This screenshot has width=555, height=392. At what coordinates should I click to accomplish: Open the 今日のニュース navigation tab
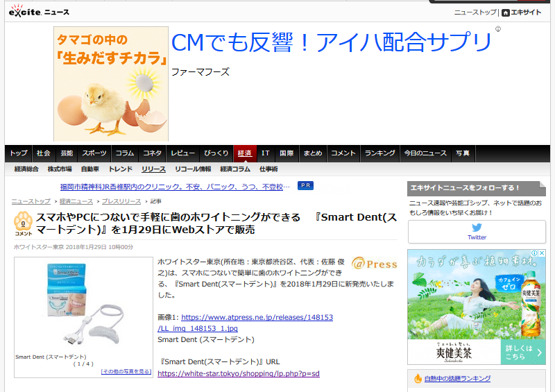tap(425, 153)
